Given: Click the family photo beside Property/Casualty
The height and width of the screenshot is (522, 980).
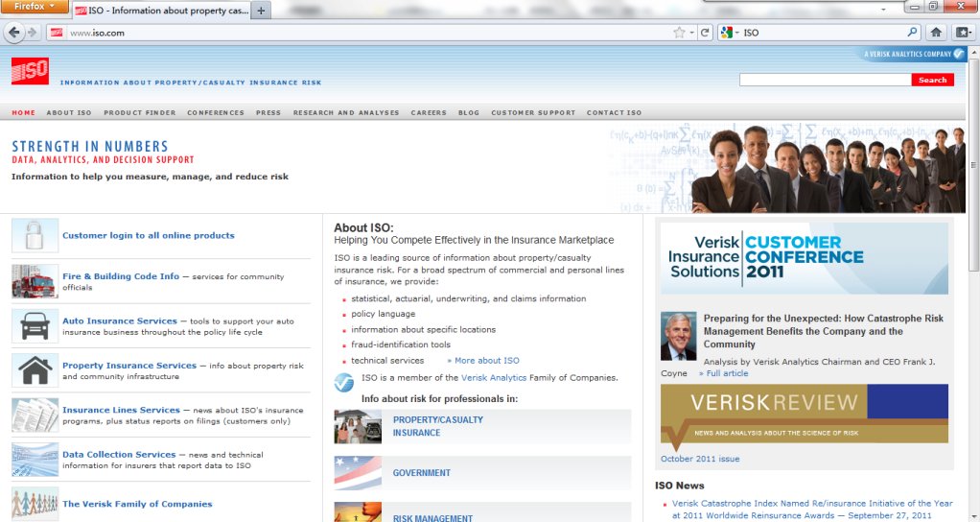Looking at the screenshot, I should coord(358,426).
